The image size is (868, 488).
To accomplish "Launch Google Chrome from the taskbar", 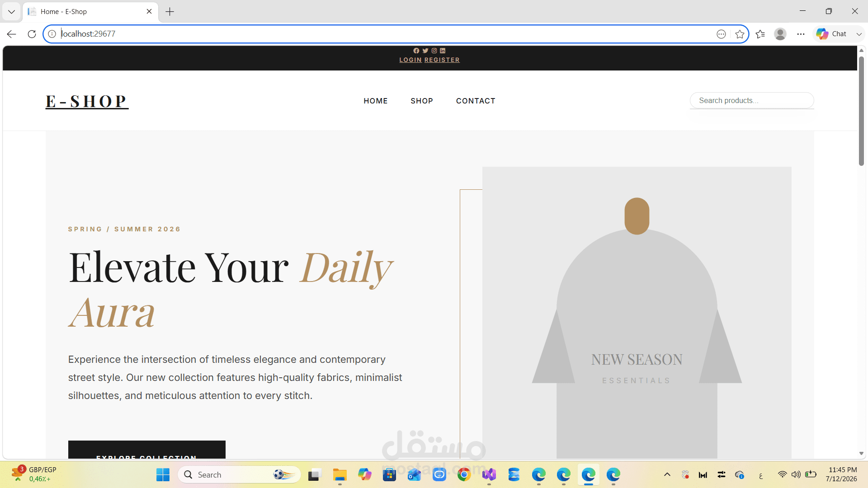I will [x=464, y=475].
